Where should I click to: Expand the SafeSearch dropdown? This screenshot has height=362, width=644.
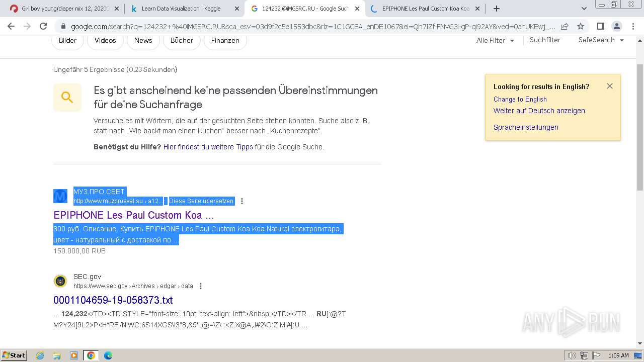tap(601, 40)
